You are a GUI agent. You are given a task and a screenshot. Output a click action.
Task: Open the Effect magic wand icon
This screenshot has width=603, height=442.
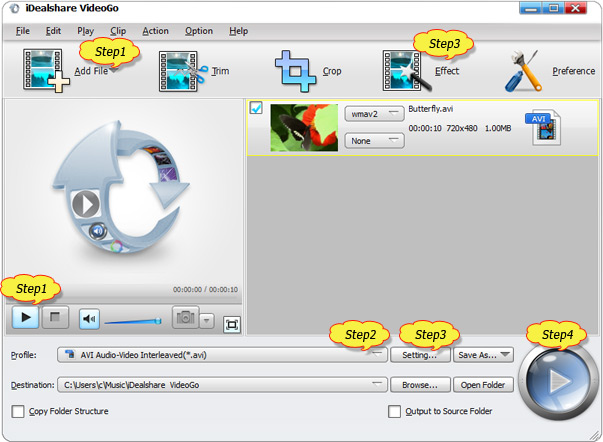pos(407,72)
